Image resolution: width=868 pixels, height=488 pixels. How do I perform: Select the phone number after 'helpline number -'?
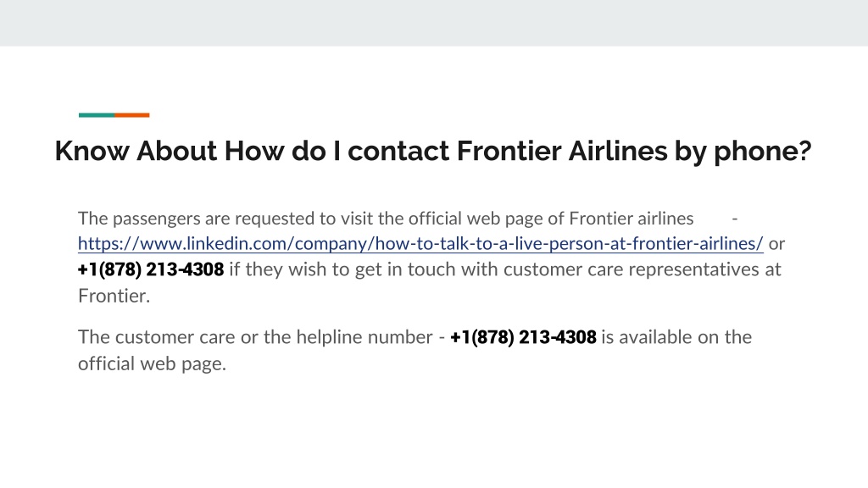click(x=523, y=337)
